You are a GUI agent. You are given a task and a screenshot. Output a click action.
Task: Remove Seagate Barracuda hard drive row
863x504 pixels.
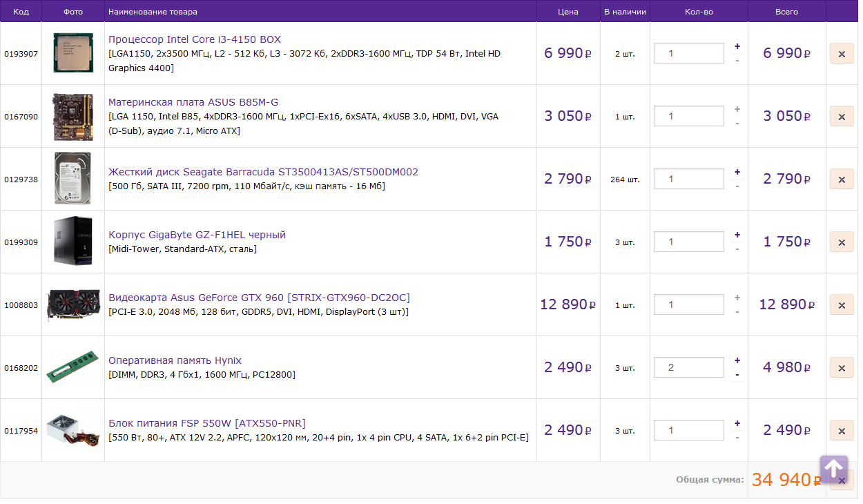tap(842, 180)
